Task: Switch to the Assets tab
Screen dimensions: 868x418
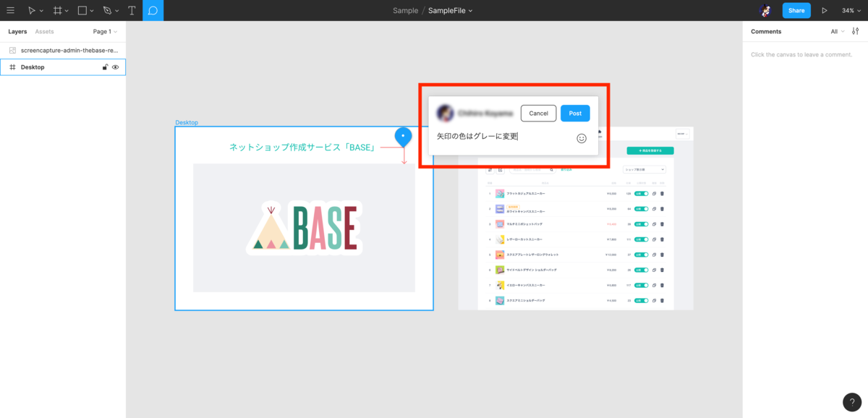Action: [44, 32]
